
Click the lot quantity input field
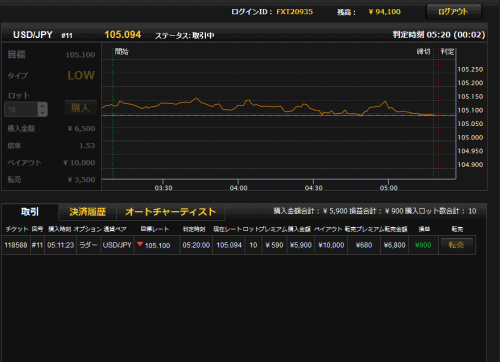click(x=21, y=109)
